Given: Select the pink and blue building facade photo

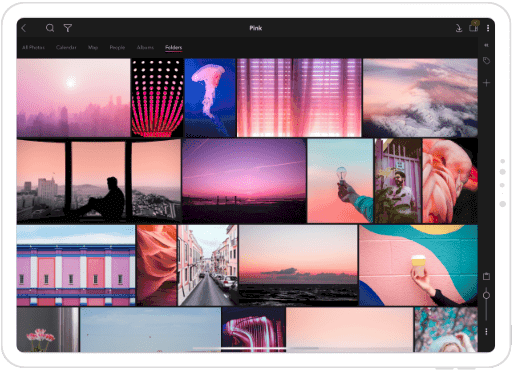Looking at the screenshot, I should click(76, 265).
